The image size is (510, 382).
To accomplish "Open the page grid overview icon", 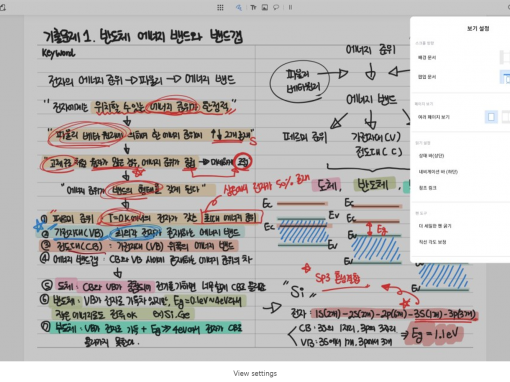I will (x=220, y=7).
